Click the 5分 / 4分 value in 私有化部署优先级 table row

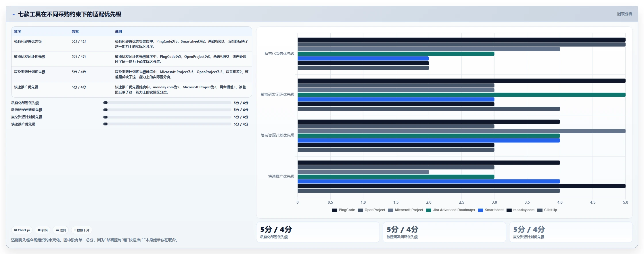79,41
